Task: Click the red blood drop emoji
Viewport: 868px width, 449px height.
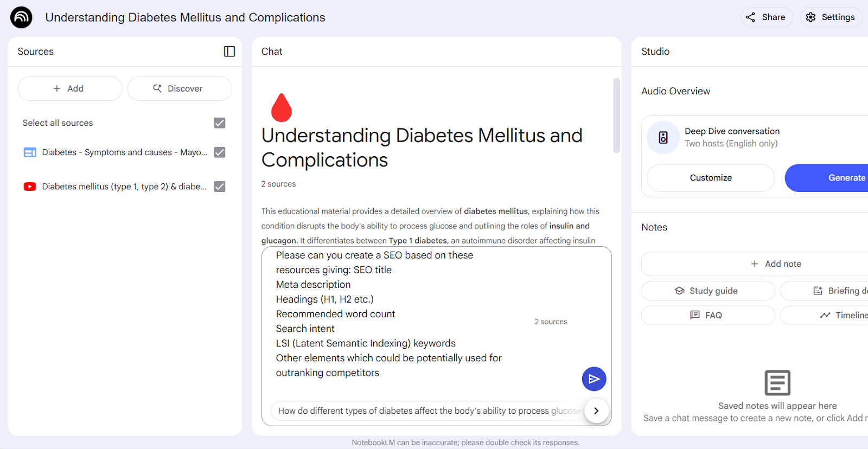Action: tap(281, 107)
